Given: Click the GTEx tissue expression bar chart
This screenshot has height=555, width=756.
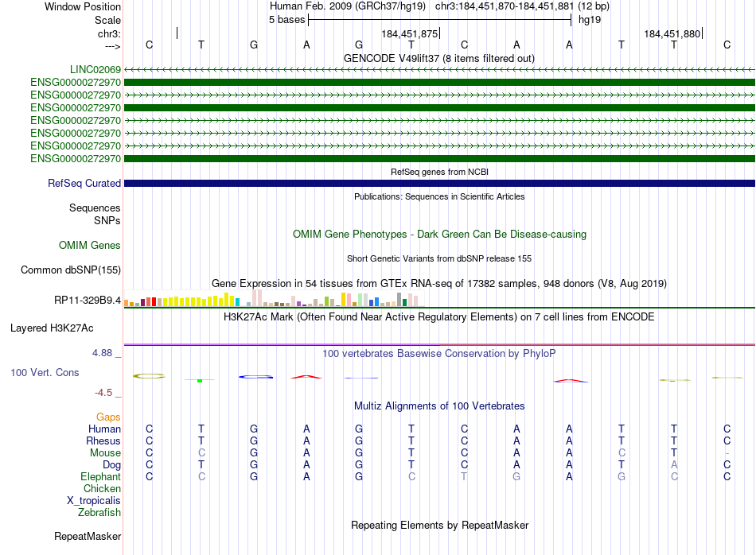Looking at the screenshot, I should tap(274, 297).
